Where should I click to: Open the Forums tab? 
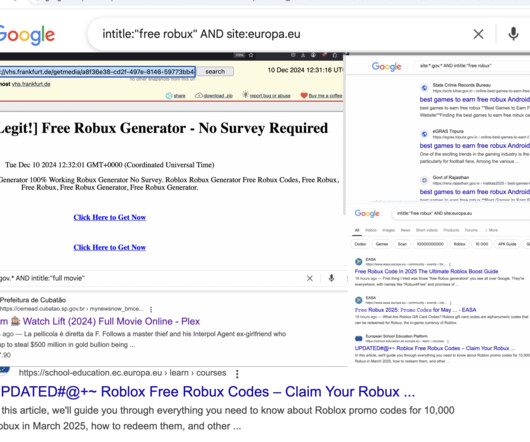(x=471, y=230)
